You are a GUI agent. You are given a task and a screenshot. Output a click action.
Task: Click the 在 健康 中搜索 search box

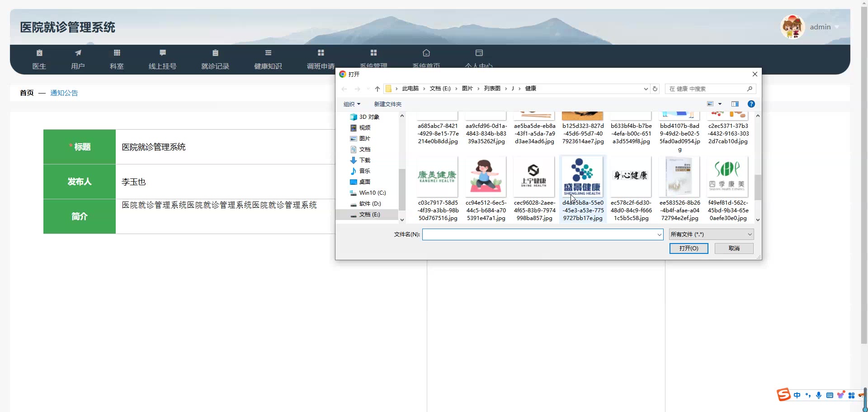click(710, 89)
